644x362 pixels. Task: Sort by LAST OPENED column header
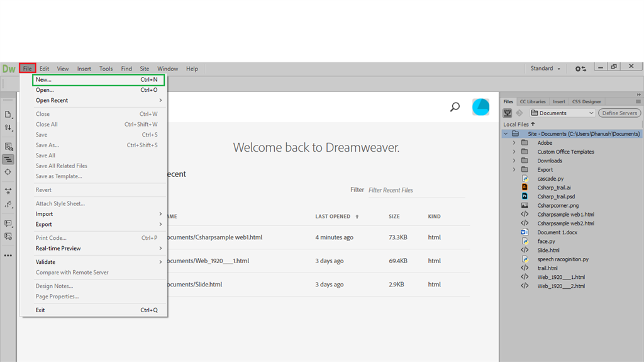337,217
